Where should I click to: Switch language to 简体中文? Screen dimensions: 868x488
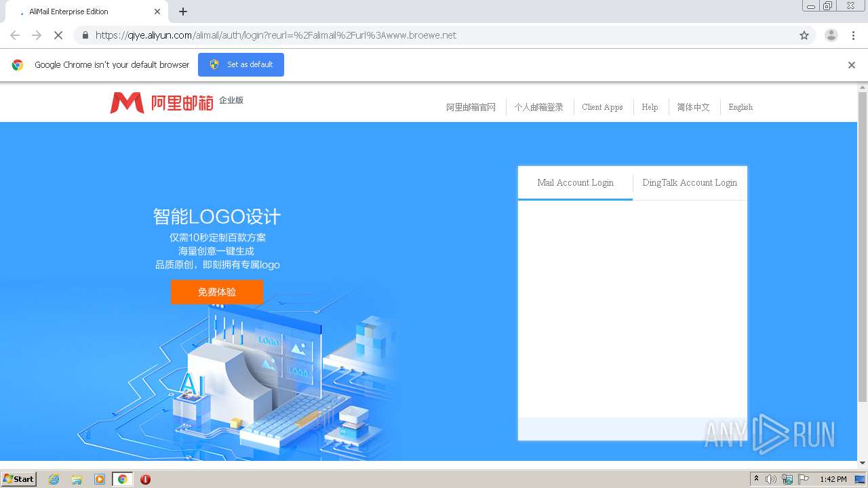[x=693, y=107]
